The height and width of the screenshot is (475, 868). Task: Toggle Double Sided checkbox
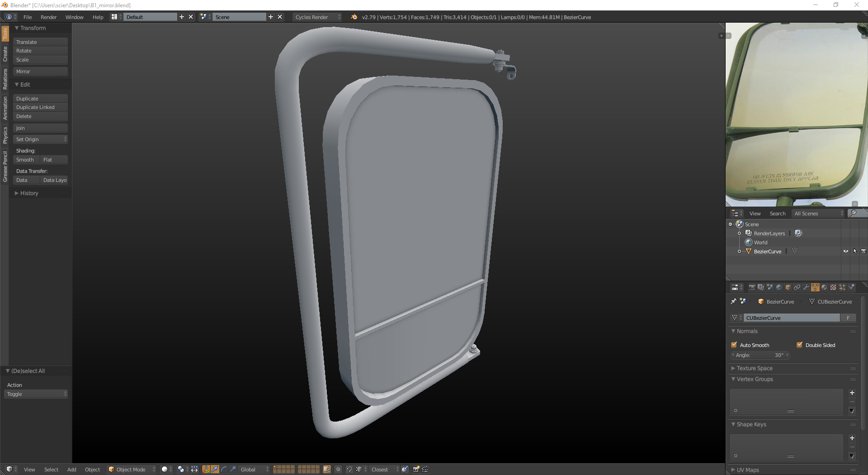[800, 345]
